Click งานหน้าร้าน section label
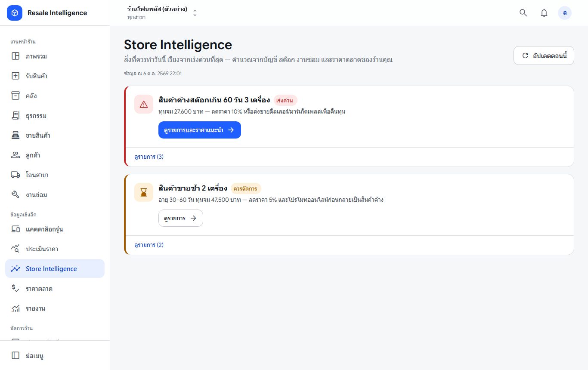The height and width of the screenshot is (370, 588). pyautogui.click(x=23, y=42)
